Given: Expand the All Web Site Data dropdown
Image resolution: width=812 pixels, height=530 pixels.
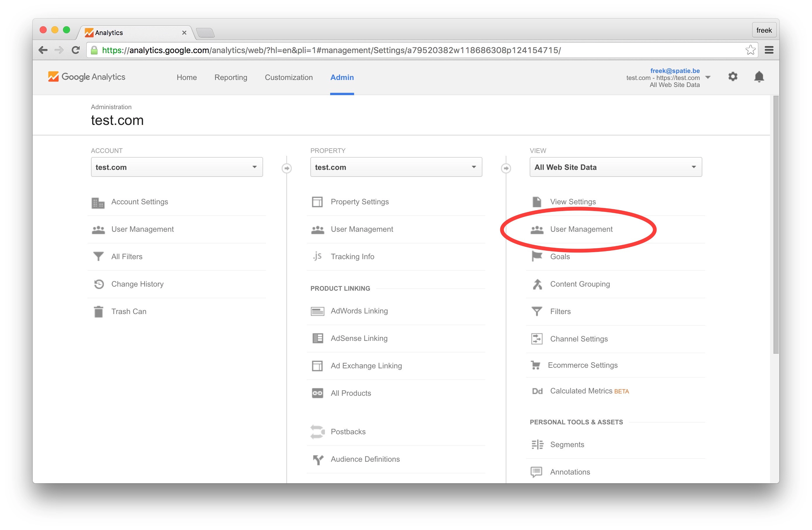Looking at the screenshot, I should 615,167.
